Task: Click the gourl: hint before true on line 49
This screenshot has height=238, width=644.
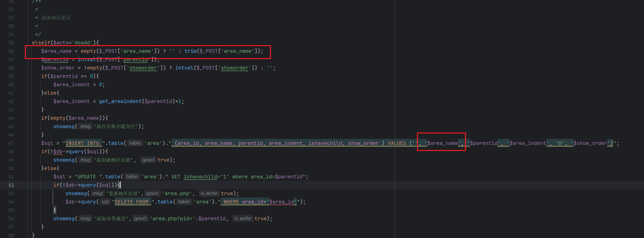Action: [x=148, y=160]
